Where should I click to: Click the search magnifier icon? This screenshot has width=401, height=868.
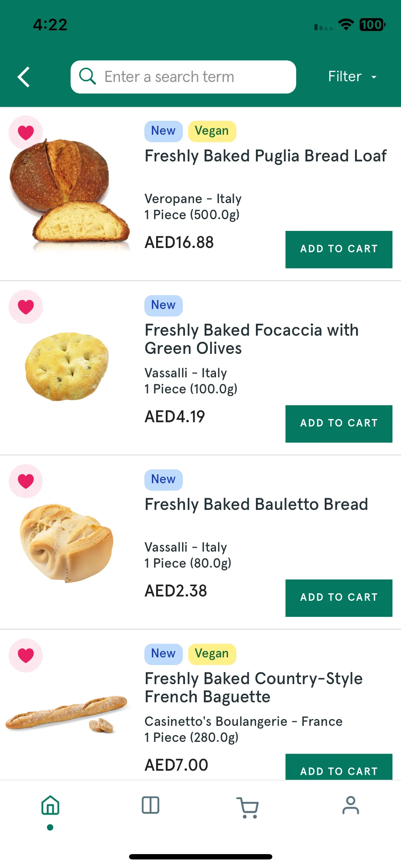[87, 77]
